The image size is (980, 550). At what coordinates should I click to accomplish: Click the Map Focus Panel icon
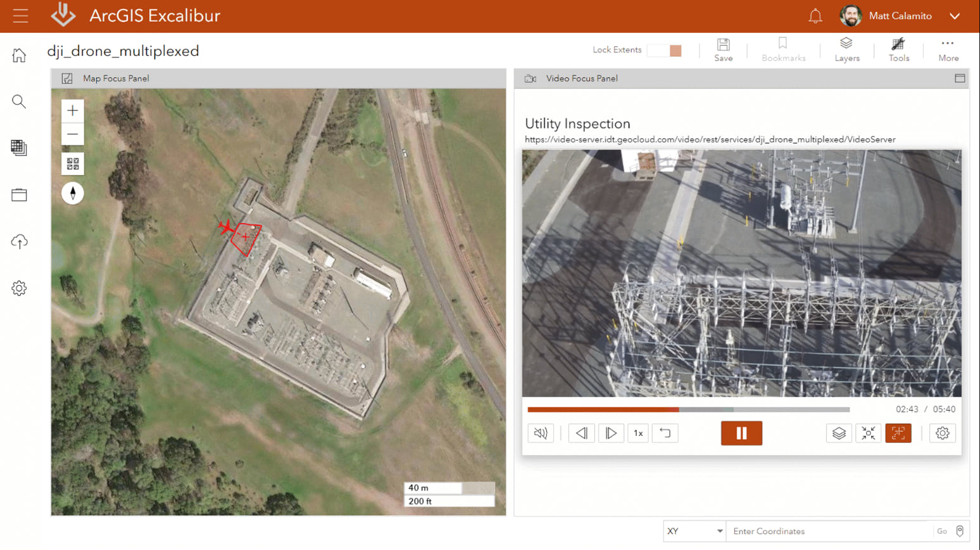click(x=67, y=79)
